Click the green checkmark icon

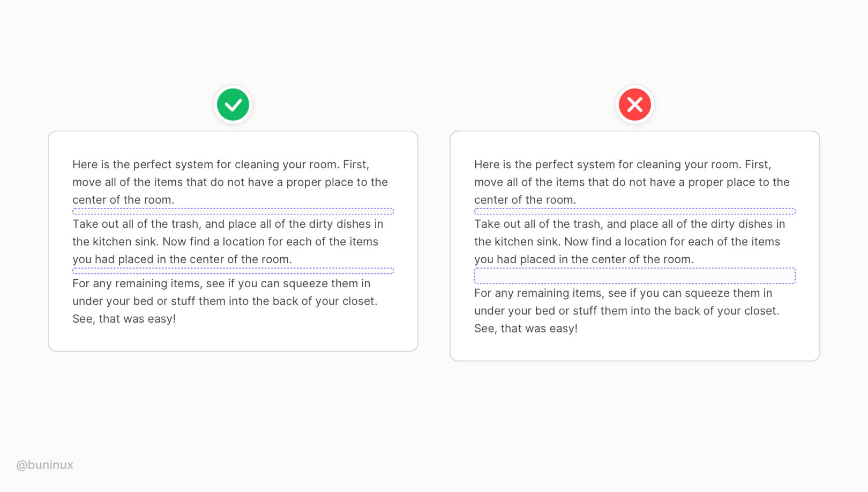coord(233,105)
